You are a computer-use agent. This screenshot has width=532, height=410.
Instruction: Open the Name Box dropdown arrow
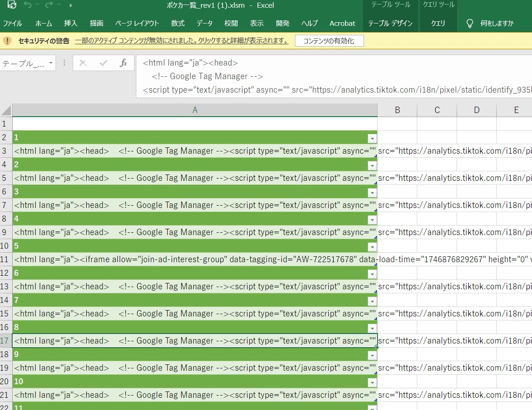[51, 63]
